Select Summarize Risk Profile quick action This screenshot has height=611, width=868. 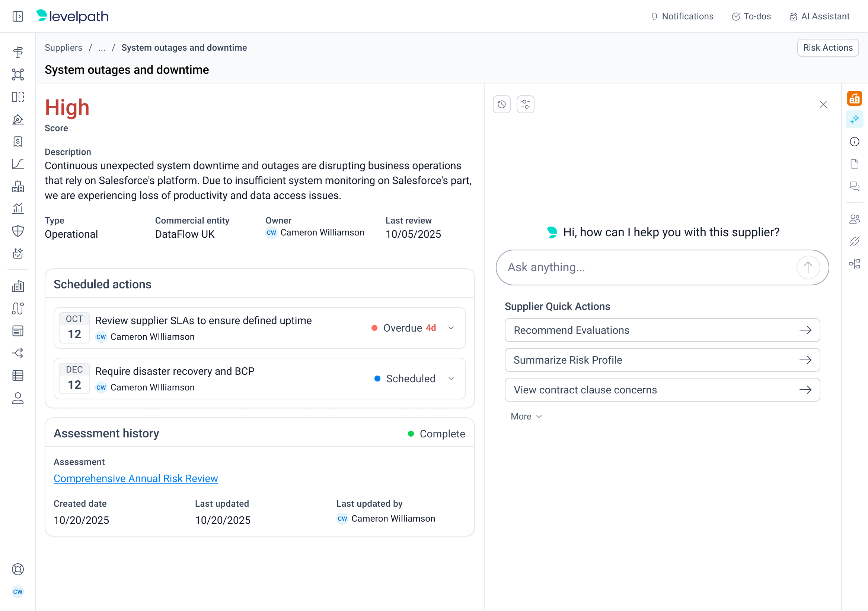pyautogui.click(x=662, y=360)
